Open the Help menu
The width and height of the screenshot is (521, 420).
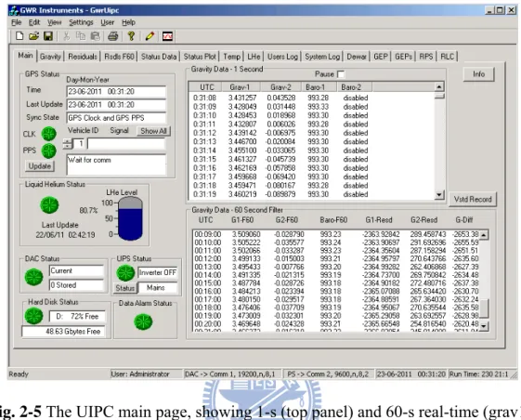pos(128,22)
